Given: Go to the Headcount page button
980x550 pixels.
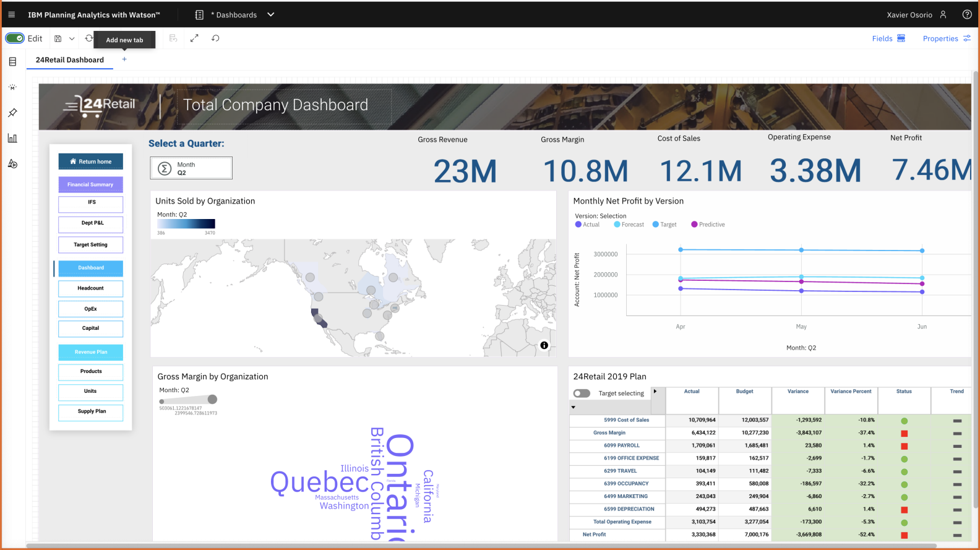Looking at the screenshot, I should (91, 288).
